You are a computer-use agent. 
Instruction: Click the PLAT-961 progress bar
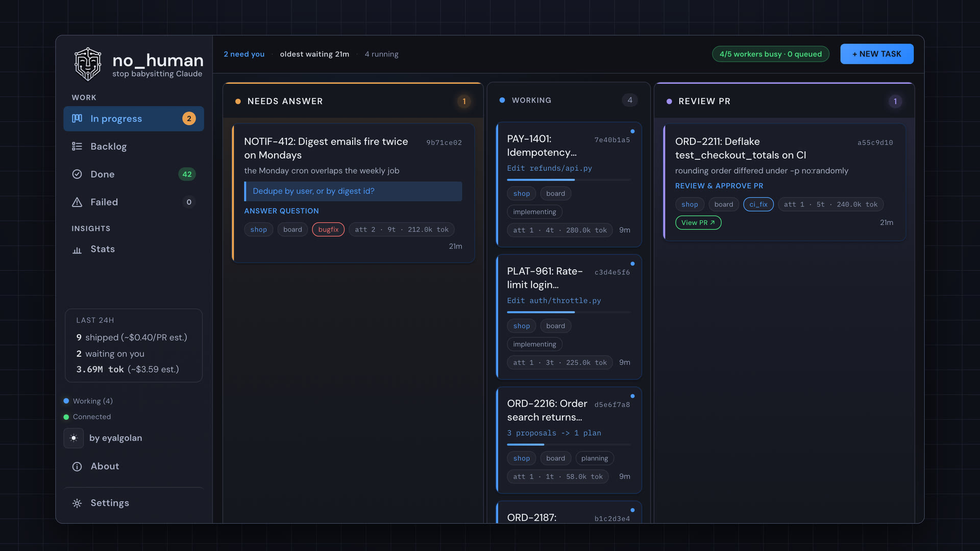click(x=569, y=312)
